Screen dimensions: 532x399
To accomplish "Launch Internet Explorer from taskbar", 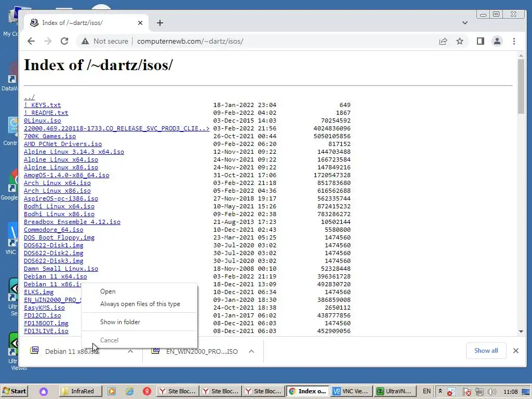I will [x=129, y=392].
